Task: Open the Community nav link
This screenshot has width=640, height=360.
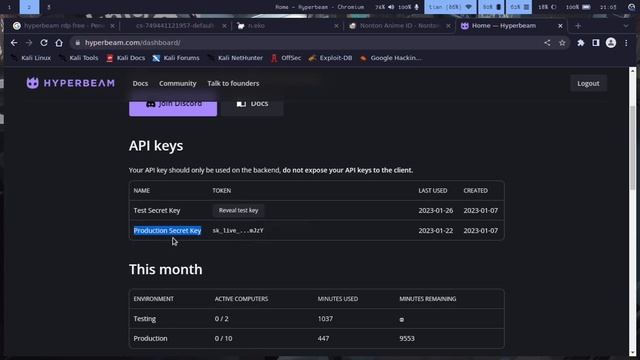Action: click(178, 83)
